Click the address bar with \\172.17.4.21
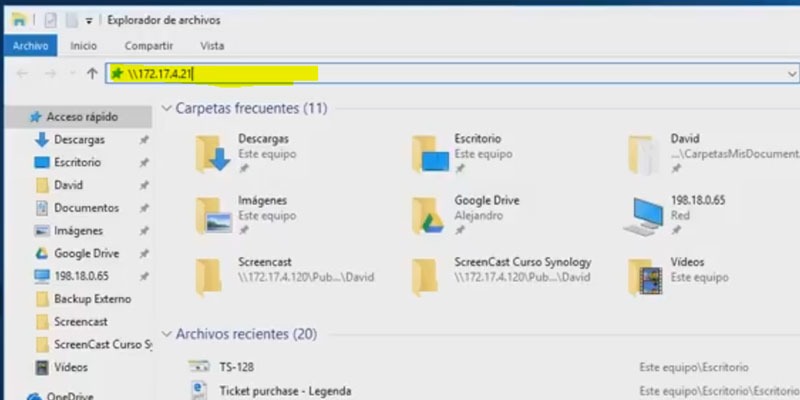800x400 pixels. (x=452, y=74)
